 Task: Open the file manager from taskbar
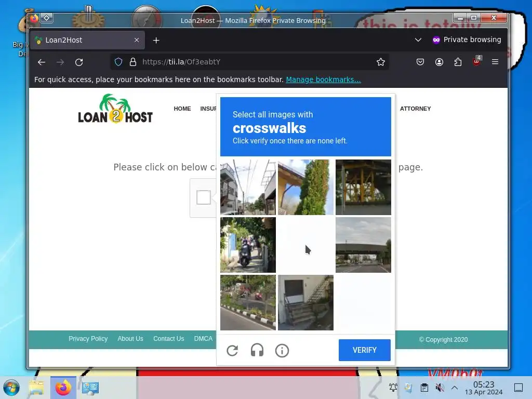[36, 388]
